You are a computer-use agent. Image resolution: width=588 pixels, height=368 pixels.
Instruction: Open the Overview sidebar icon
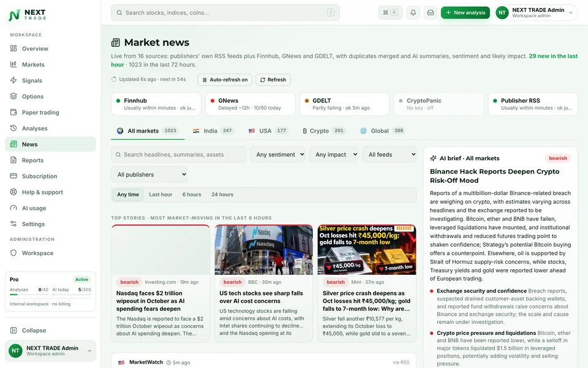click(13, 48)
